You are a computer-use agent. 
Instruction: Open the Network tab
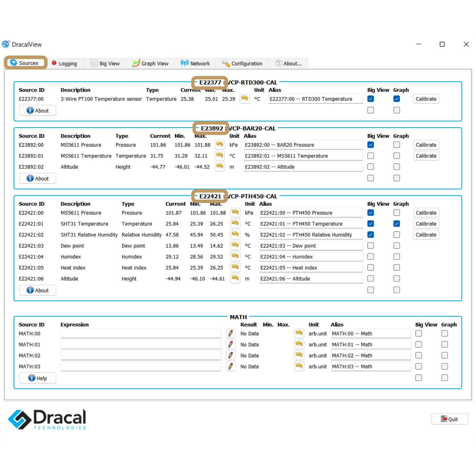[x=195, y=63]
